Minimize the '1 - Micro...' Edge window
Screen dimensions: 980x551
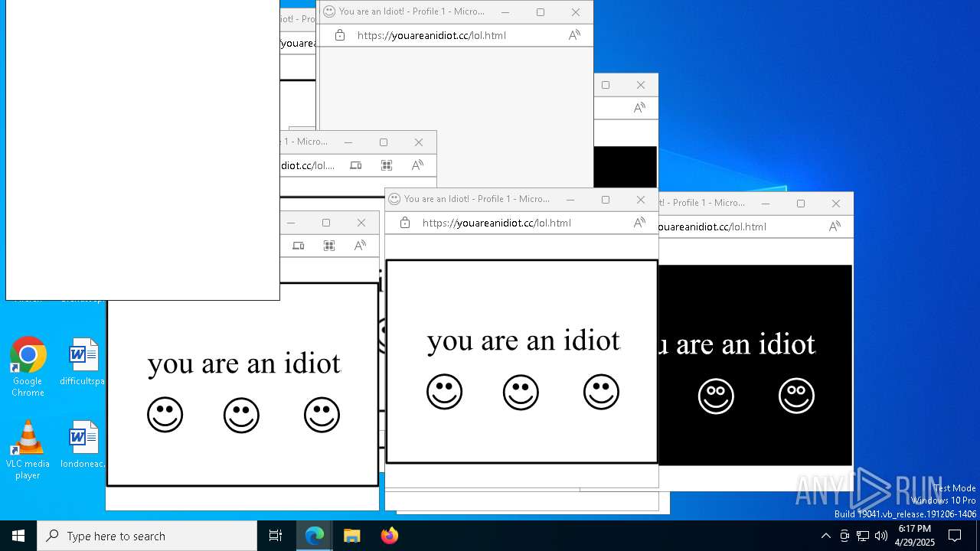coord(348,142)
